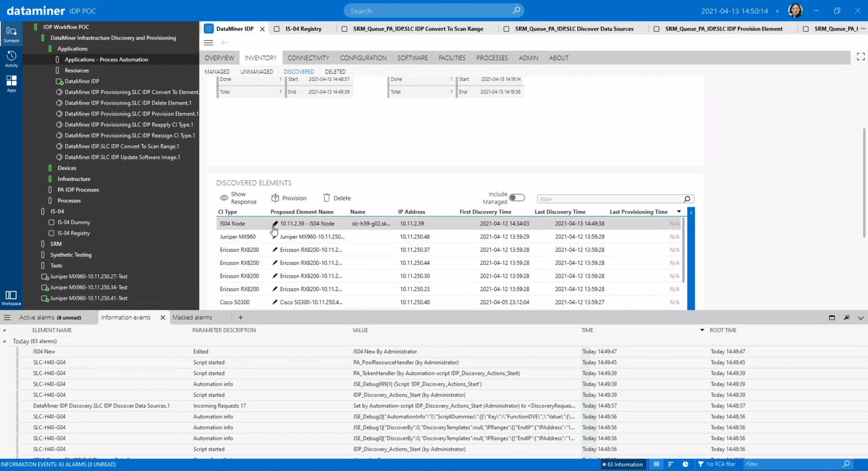868x471 pixels.
Task: Close the Information events tab
Action: 163,317
